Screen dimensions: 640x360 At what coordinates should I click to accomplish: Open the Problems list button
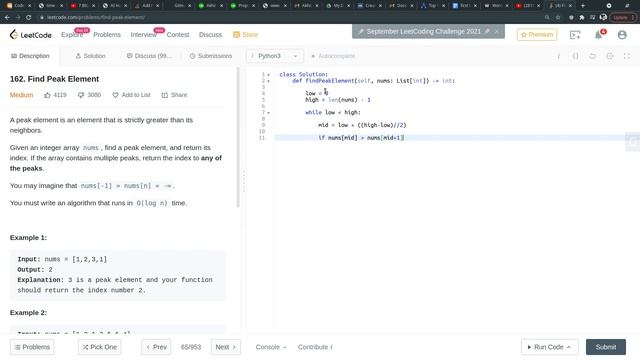pyautogui.click(x=32, y=347)
